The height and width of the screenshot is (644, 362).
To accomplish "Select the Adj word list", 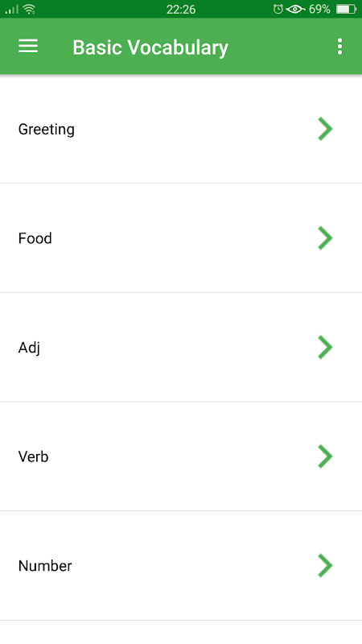I will click(181, 348).
